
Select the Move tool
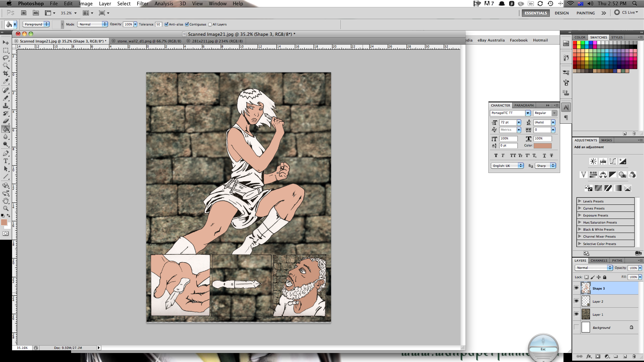pyautogui.click(x=6, y=43)
